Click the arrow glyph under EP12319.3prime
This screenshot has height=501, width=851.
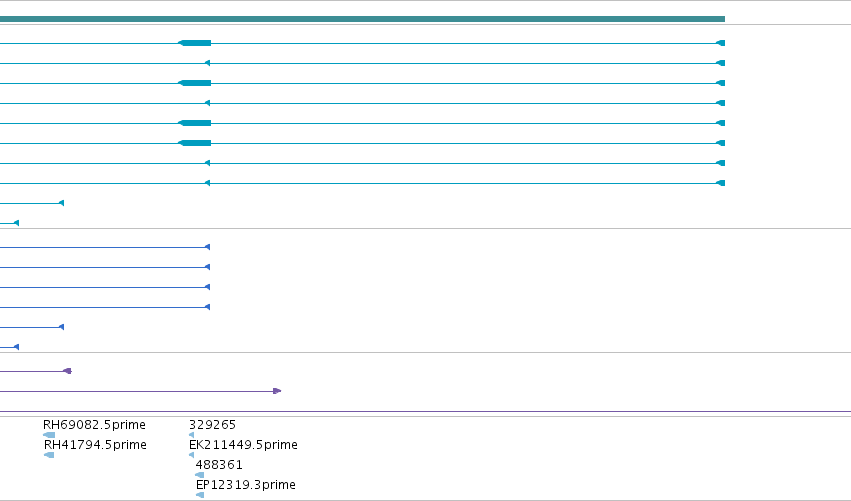point(200,495)
